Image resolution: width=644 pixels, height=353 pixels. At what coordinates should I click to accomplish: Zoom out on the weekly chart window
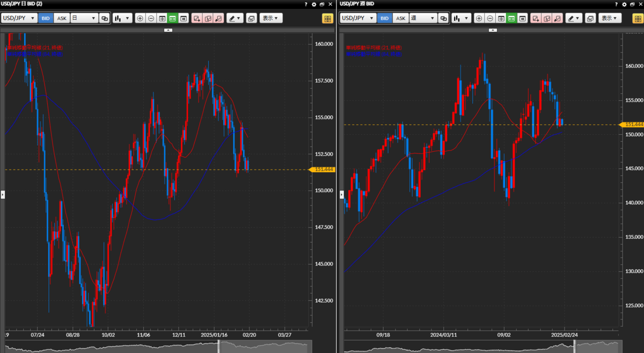point(490,18)
